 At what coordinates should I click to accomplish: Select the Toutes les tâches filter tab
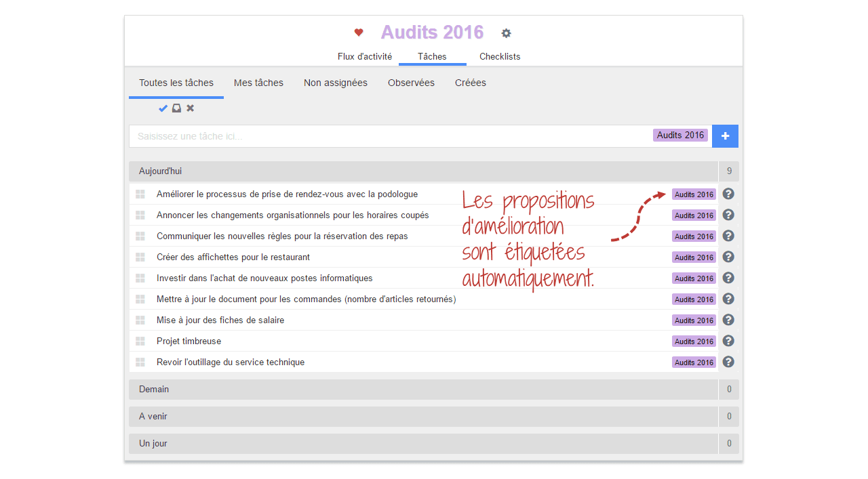pyautogui.click(x=176, y=83)
